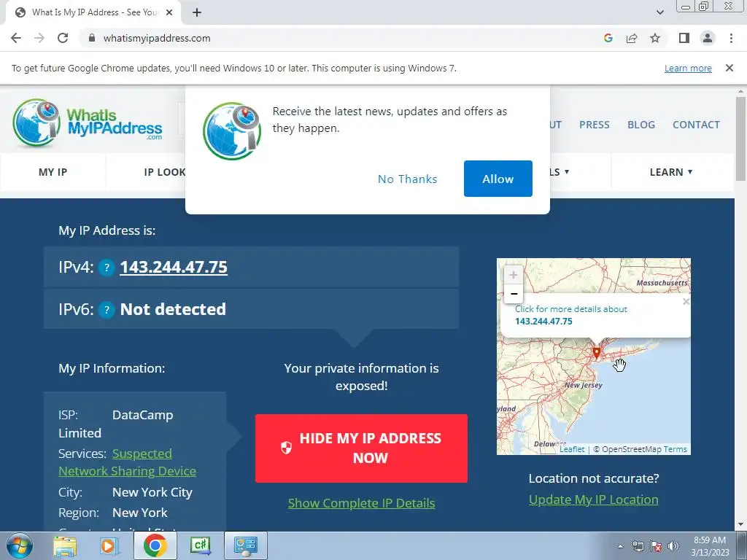Allow notifications with the Allow button

click(498, 179)
